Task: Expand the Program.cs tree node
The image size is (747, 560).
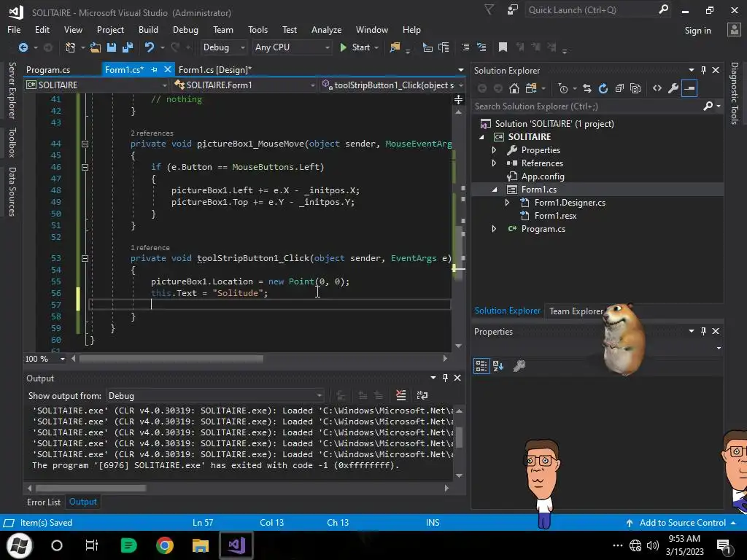Action: tap(494, 228)
